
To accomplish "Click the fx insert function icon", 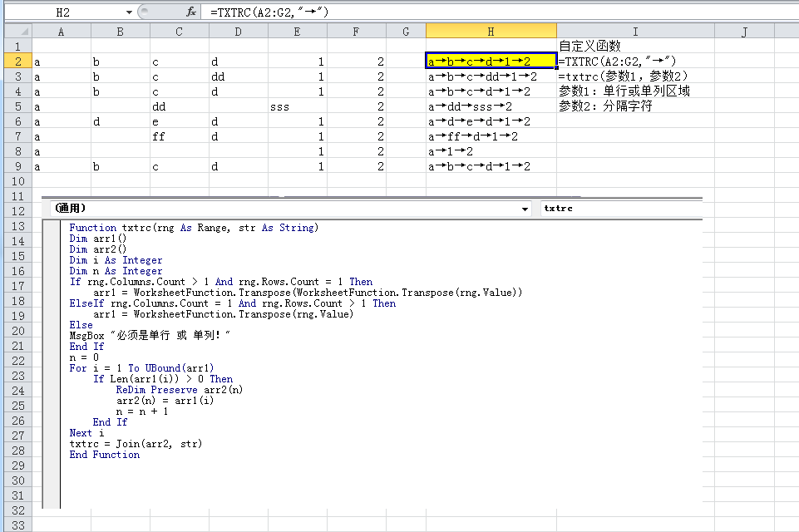I will click(191, 11).
